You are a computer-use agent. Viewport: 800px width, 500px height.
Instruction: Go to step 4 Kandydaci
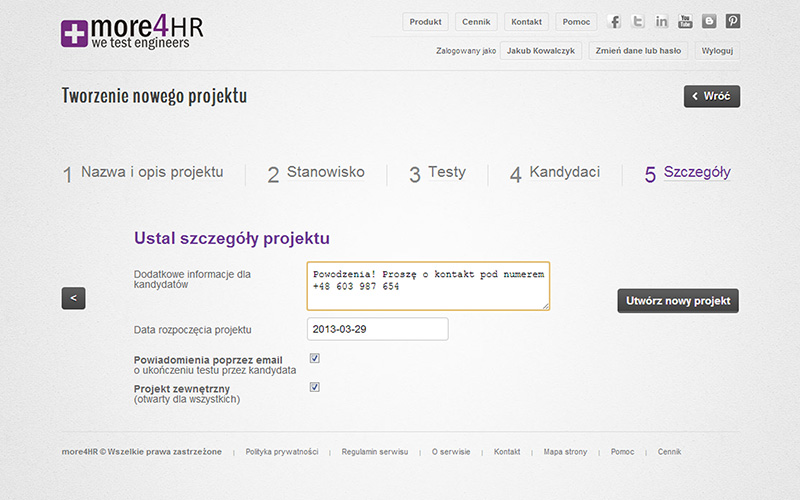[x=555, y=173]
